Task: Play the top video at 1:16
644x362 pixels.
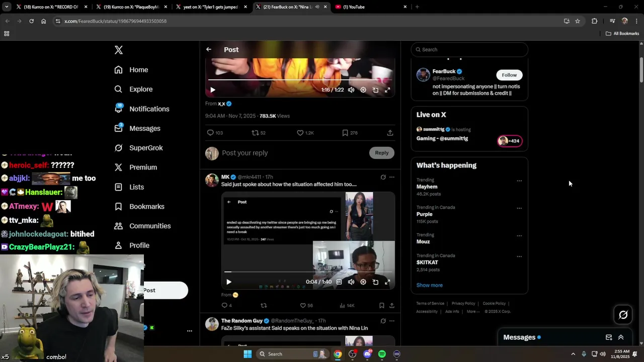Action: pos(213,90)
